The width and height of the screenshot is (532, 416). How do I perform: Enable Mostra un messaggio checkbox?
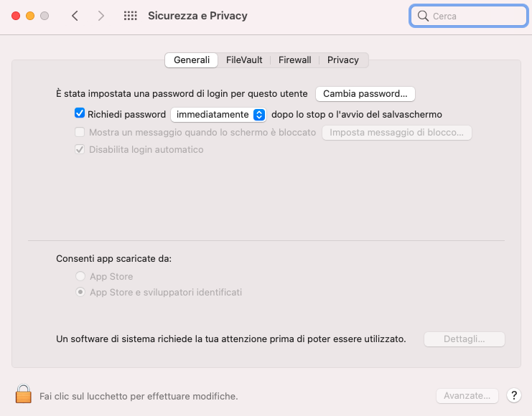pyautogui.click(x=80, y=132)
